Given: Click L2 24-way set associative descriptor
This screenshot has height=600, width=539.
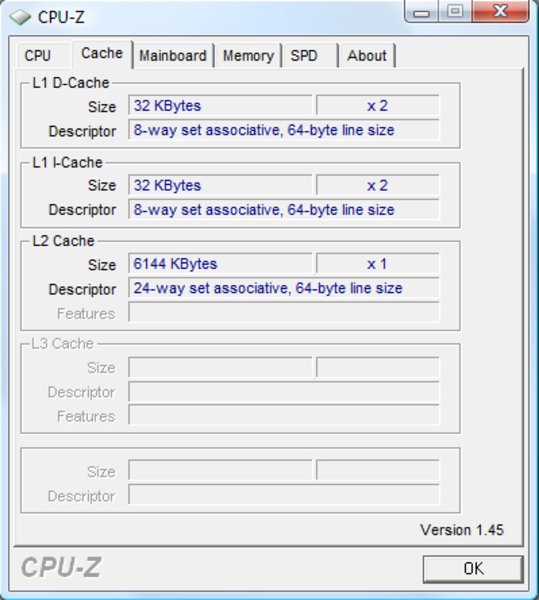Looking at the screenshot, I should tap(283, 288).
